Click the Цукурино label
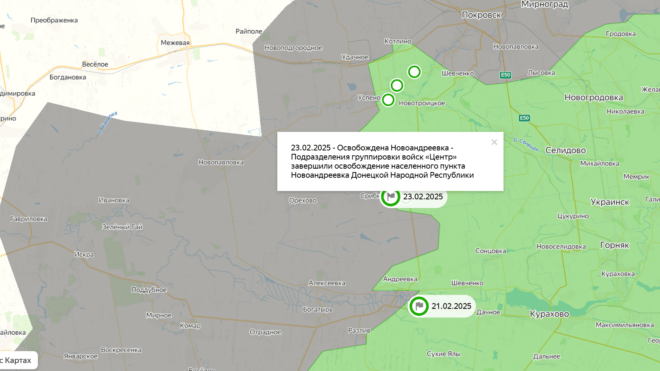 click(x=573, y=216)
